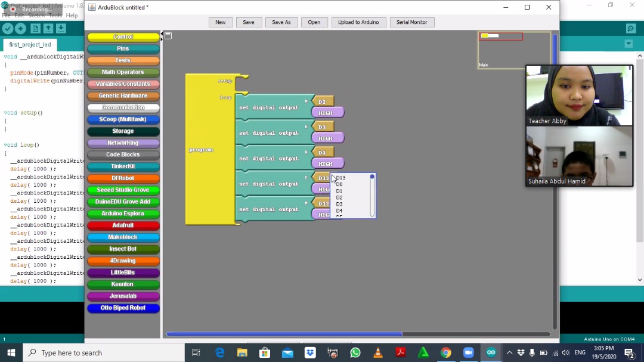The height and width of the screenshot is (362, 644).
Task: Open the Generic Hardware block category
Action: pyautogui.click(x=123, y=96)
